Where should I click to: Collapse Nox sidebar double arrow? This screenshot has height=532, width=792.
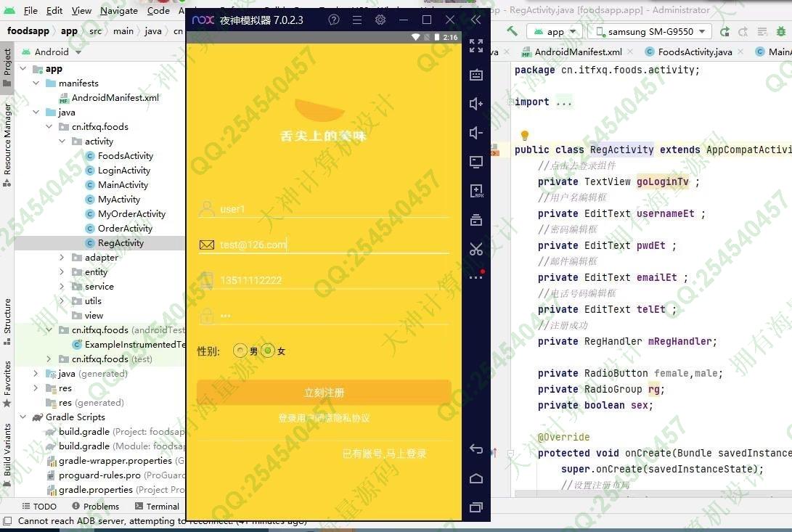475,20
